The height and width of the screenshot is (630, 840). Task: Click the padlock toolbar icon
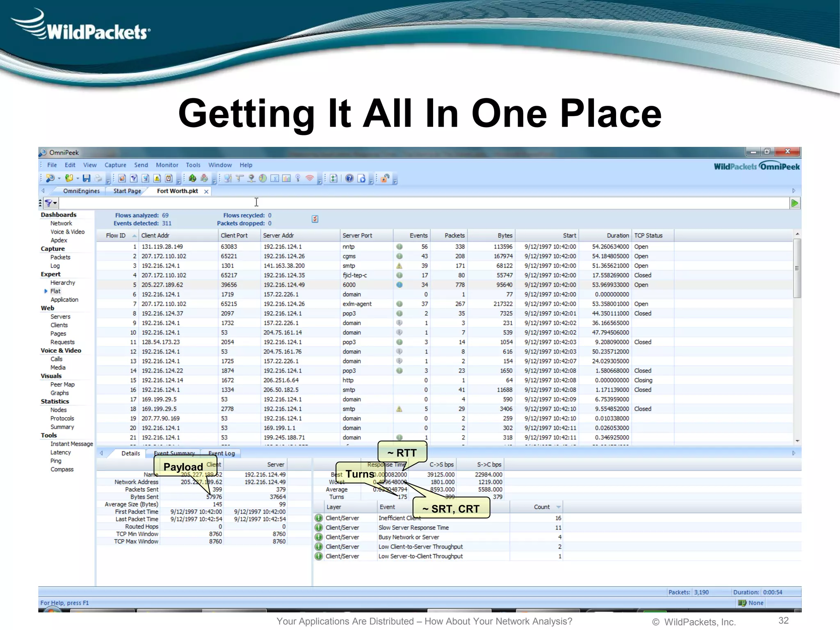[x=385, y=178]
